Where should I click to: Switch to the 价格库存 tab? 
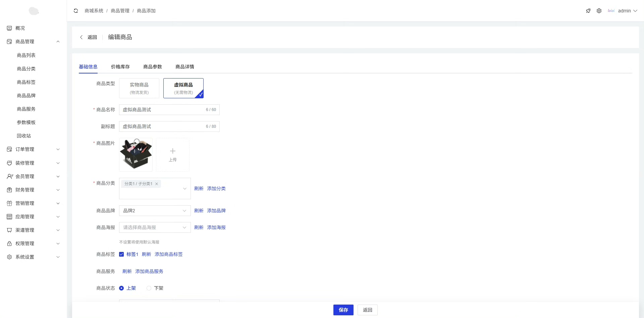point(120,67)
